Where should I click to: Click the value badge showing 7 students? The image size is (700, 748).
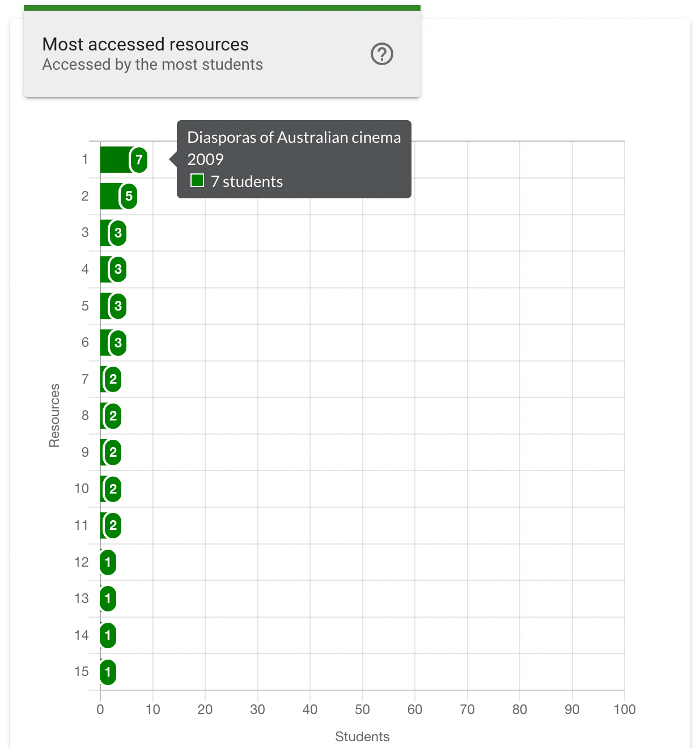tap(138, 159)
